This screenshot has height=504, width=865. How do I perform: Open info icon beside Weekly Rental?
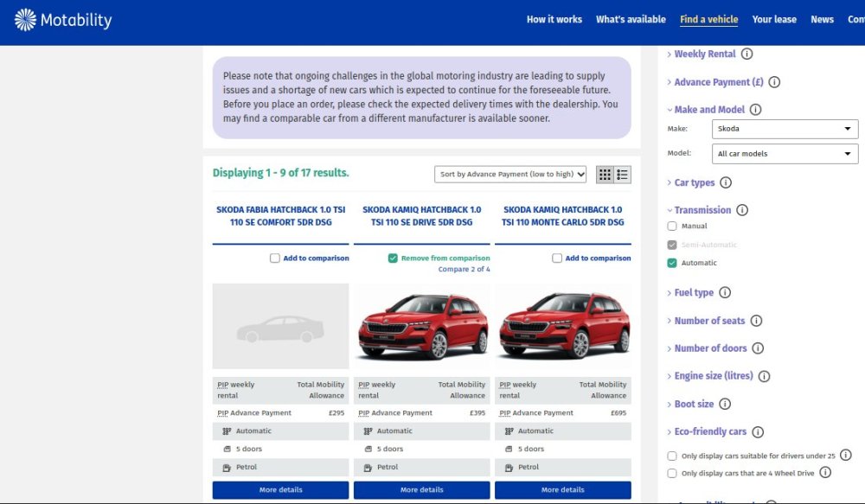click(x=747, y=54)
